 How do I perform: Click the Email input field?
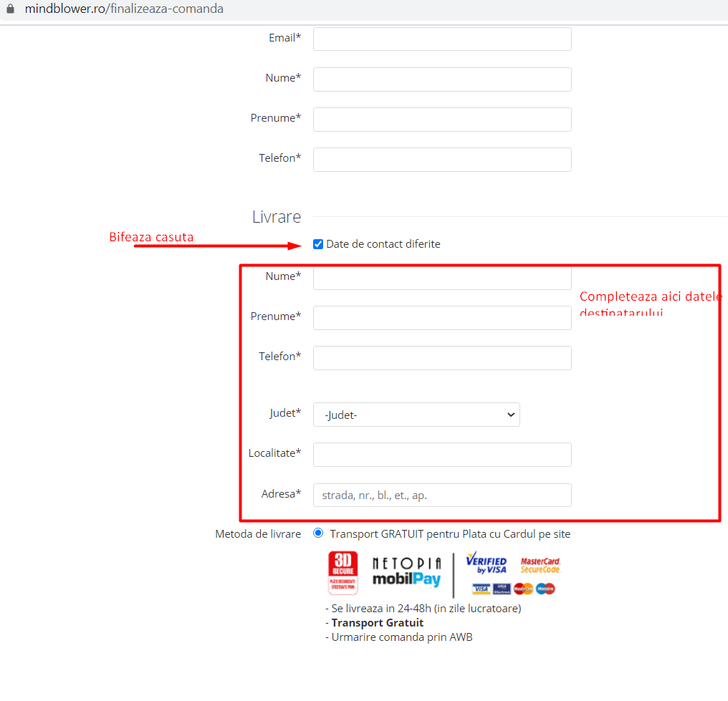click(x=442, y=39)
